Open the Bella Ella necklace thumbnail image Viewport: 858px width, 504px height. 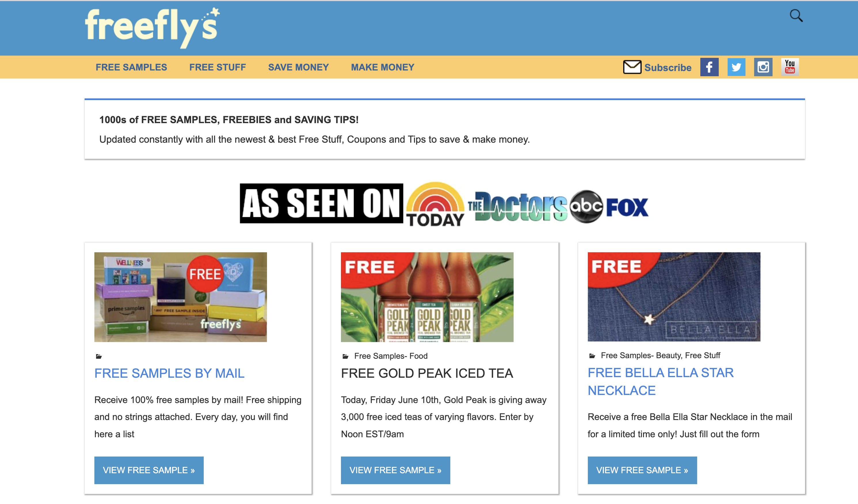tap(674, 297)
